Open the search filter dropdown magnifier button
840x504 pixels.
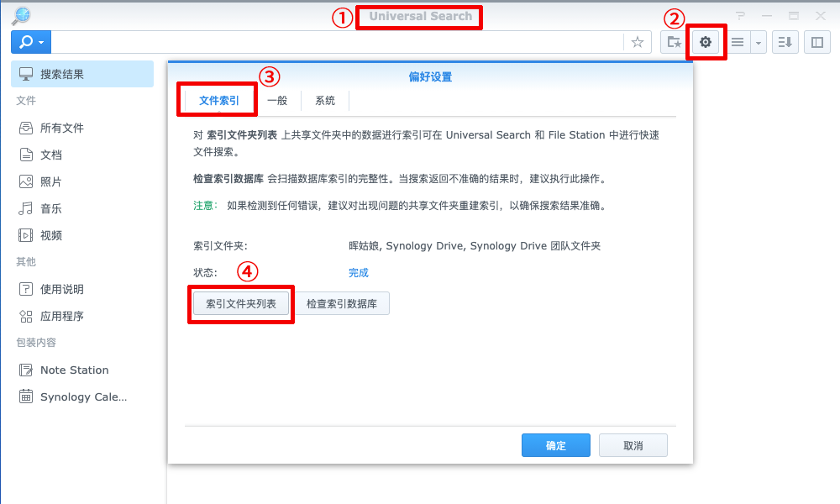31,42
